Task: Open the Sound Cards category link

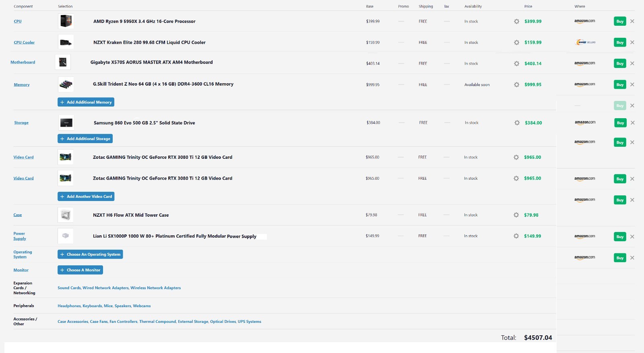Action: pos(69,288)
